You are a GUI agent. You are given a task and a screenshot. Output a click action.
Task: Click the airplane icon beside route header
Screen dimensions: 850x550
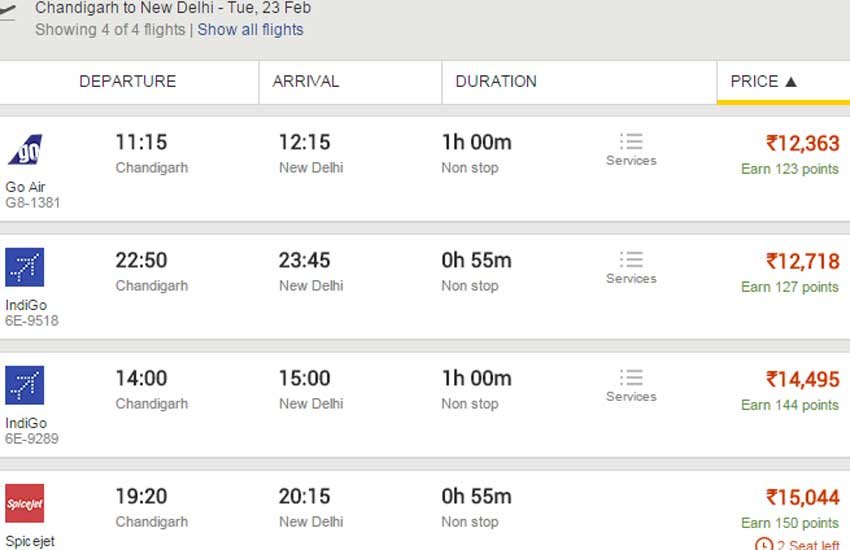pos(7,11)
